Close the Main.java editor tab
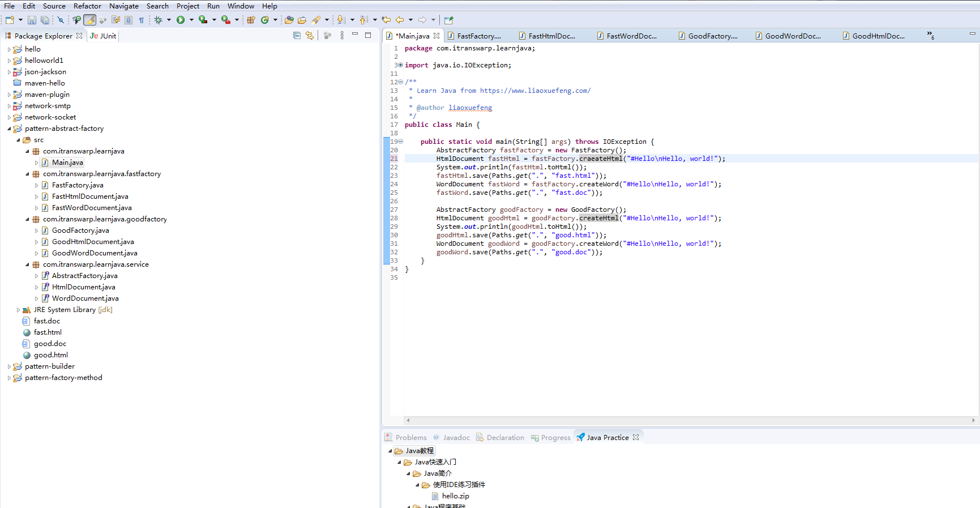980x508 pixels. click(436, 36)
